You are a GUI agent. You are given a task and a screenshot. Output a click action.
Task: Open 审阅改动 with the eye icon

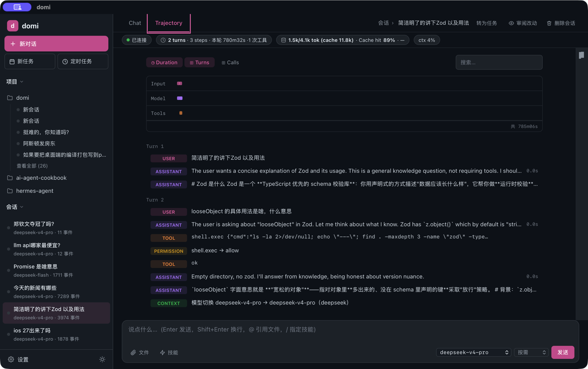(523, 23)
